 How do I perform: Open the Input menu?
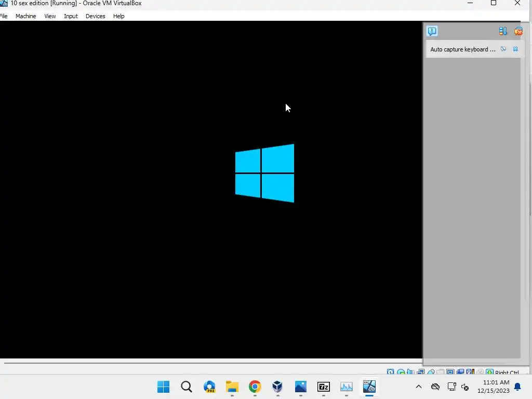click(x=71, y=16)
